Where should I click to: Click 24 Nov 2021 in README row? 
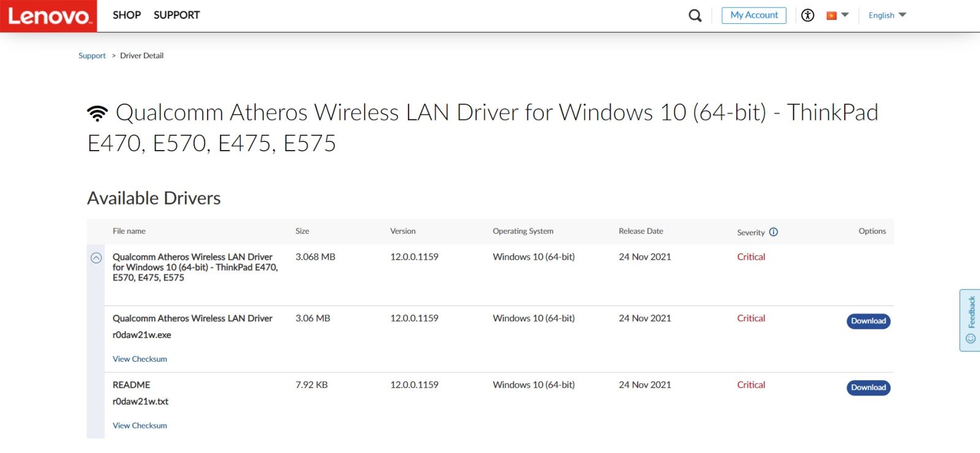[x=645, y=385]
